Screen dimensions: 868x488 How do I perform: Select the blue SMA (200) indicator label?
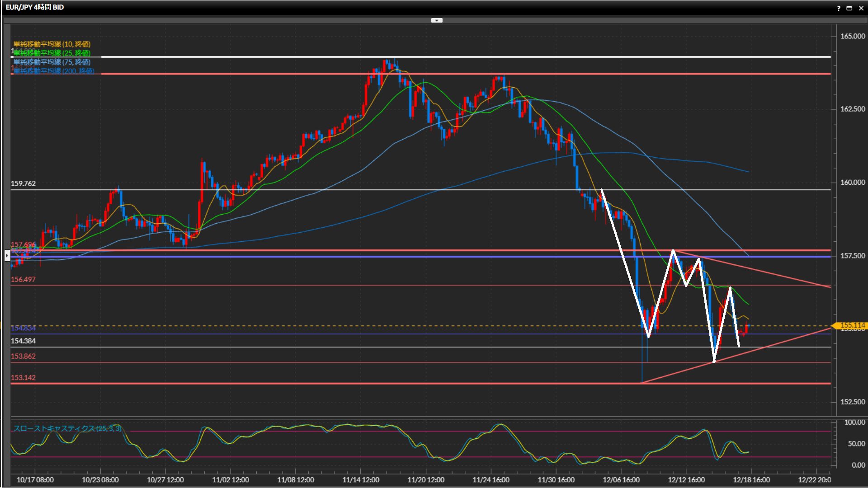click(x=53, y=71)
